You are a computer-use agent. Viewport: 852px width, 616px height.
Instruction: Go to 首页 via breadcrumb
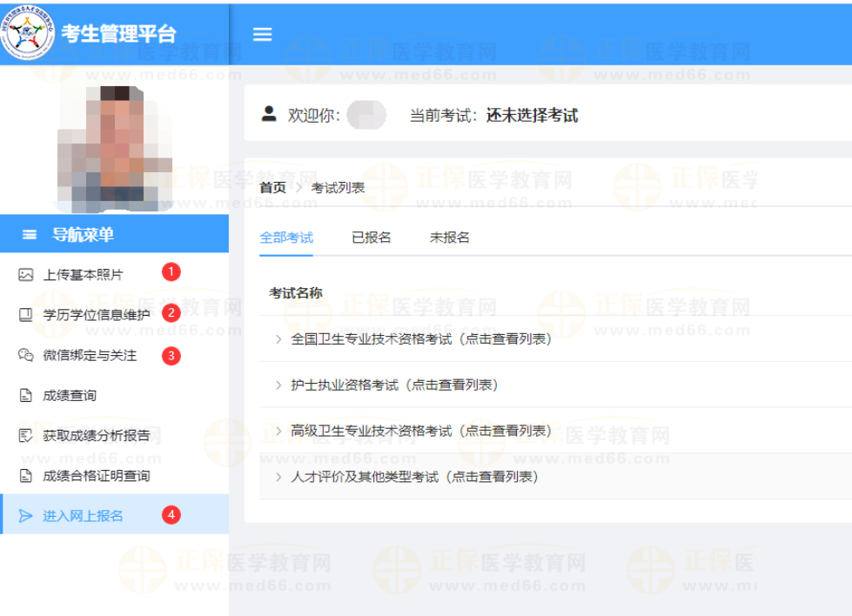pos(272,187)
